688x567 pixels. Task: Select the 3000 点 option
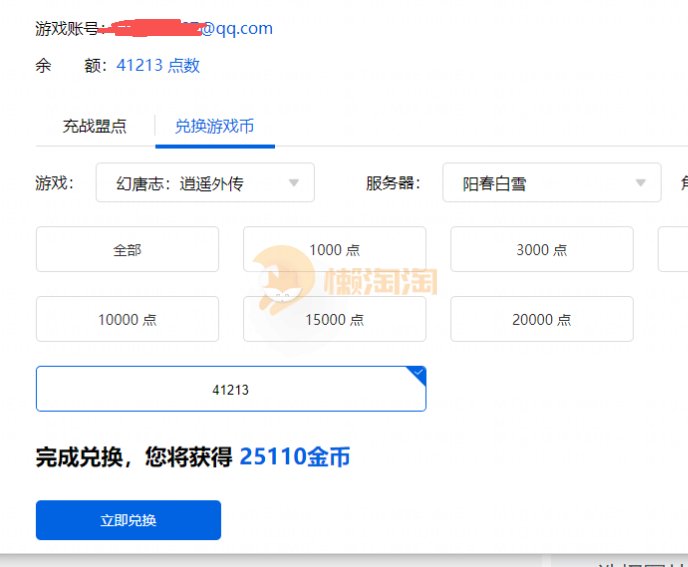pos(541,249)
